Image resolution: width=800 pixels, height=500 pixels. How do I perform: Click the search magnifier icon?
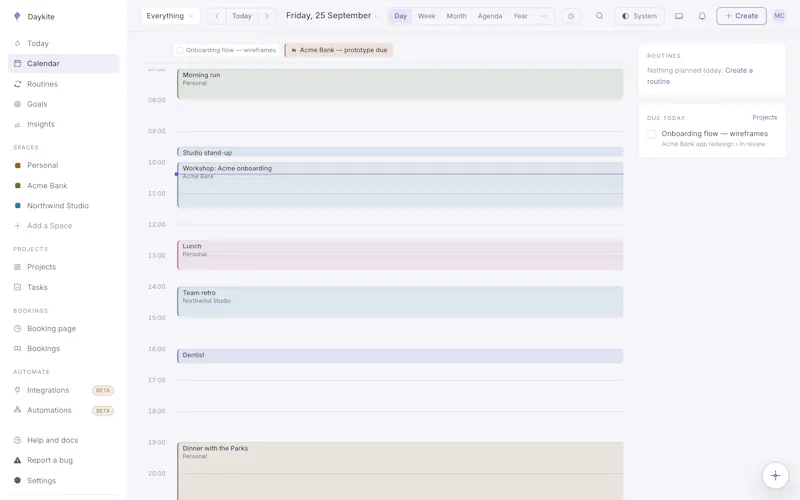pyautogui.click(x=599, y=16)
